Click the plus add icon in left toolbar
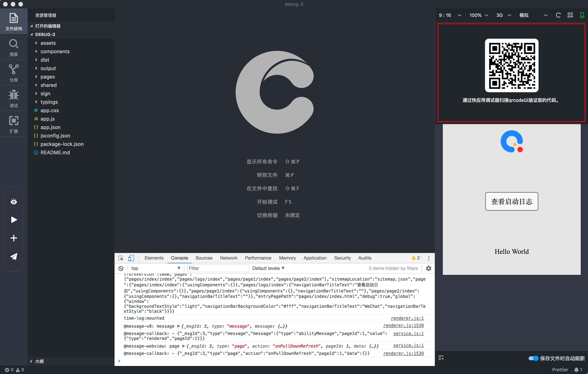 [14, 238]
